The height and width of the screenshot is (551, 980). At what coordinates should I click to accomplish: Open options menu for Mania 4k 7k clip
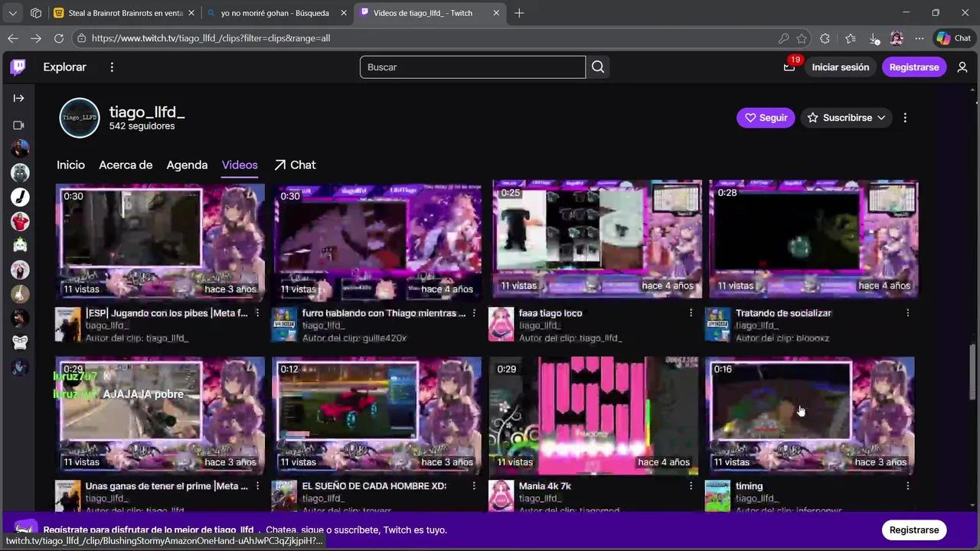691,486
